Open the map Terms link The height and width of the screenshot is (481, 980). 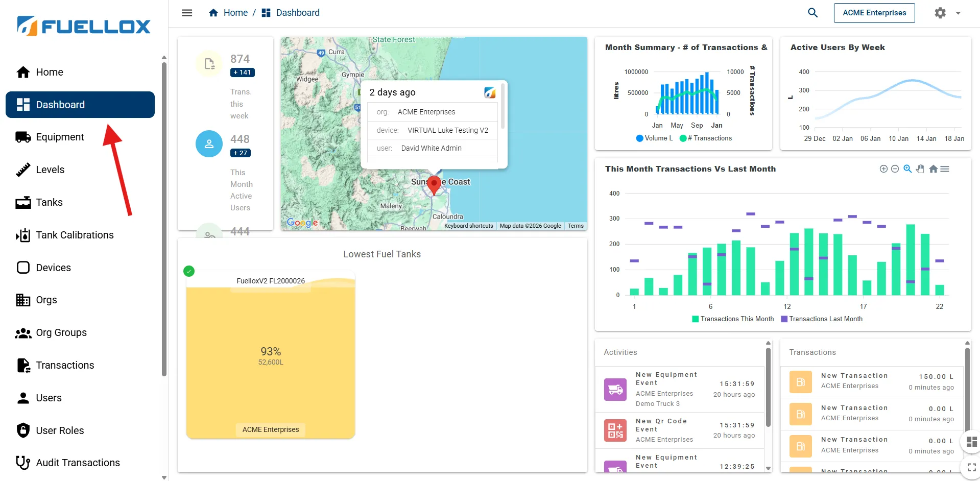point(576,226)
